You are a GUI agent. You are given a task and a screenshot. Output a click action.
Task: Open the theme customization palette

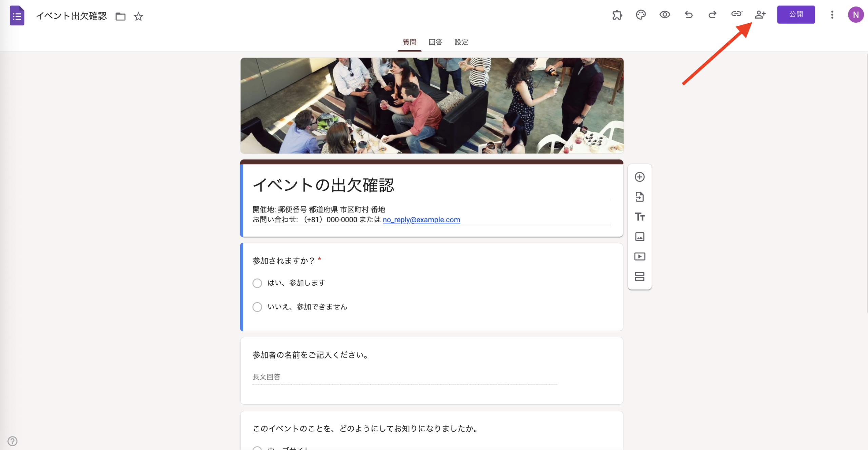pos(641,15)
